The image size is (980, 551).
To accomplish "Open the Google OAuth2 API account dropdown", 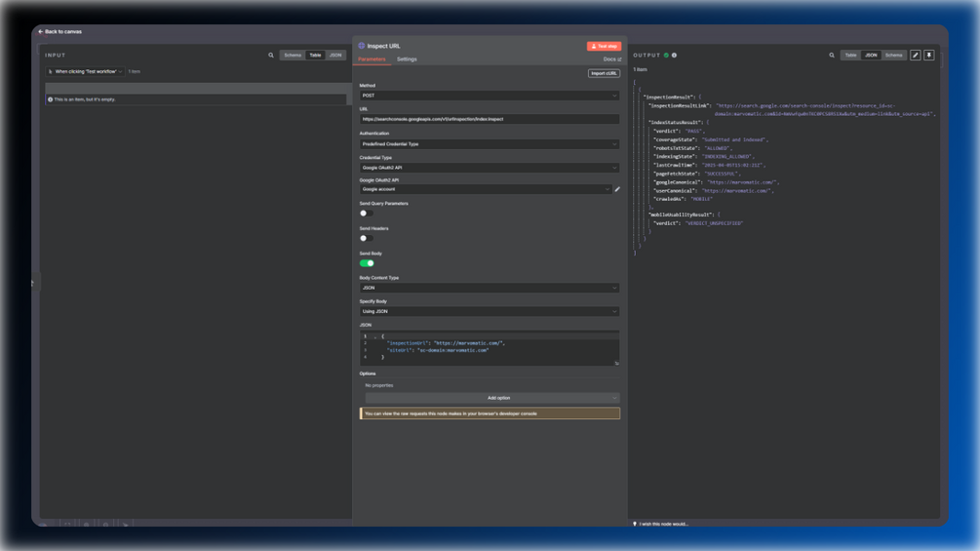I will pyautogui.click(x=485, y=188).
